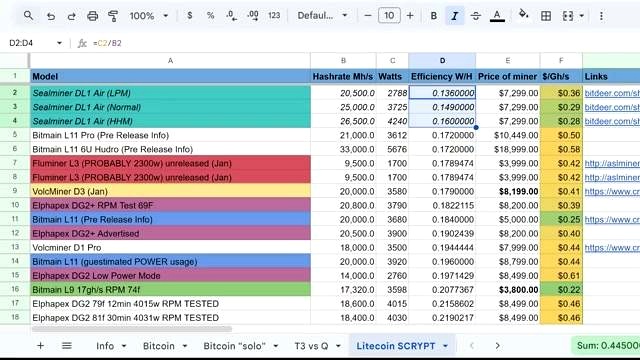Switch to Bitcoin sheet tab
The width and height of the screenshot is (640, 360).
pyautogui.click(x=159, y=346)
